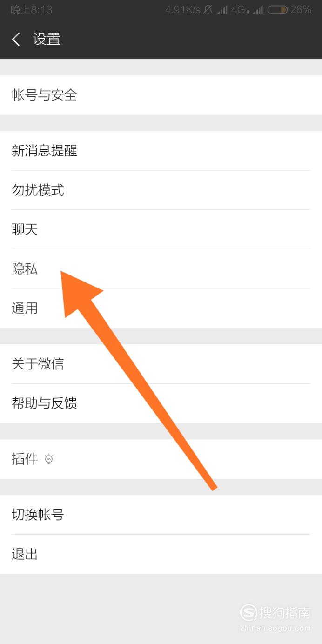Screen dimensions: 322x644
Task: Tap the battery indicator in status bar
Action: coord(277,10)
